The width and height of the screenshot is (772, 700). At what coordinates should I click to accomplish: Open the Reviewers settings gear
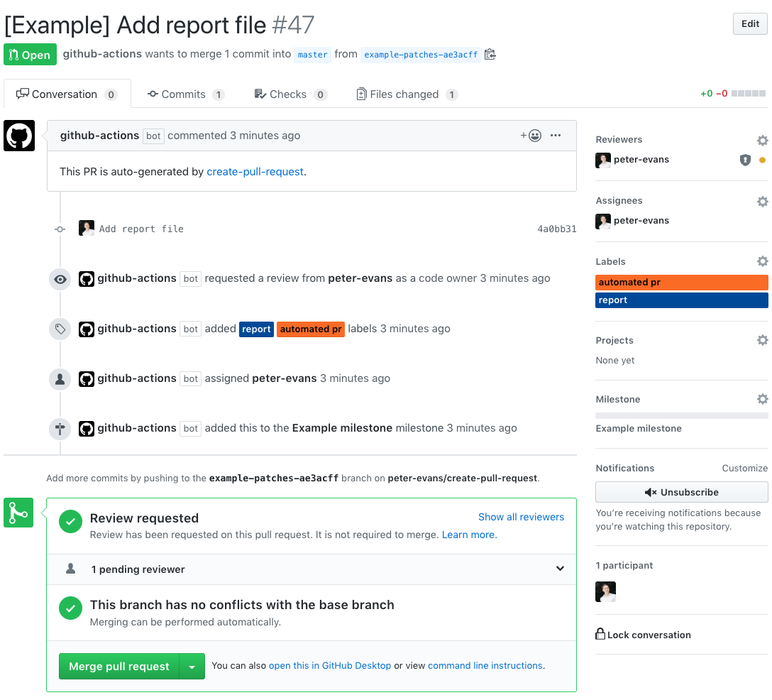[762, 140]
